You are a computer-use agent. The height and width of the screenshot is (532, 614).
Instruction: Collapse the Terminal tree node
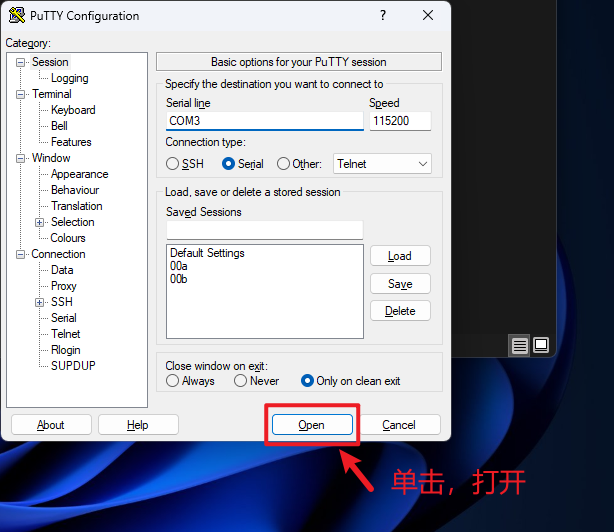coord(20,95)
